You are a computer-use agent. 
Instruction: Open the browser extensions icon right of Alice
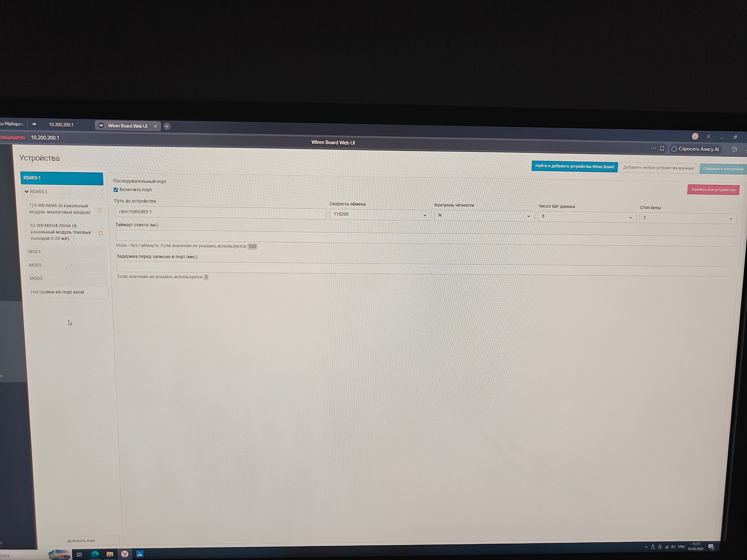[734, 150]
